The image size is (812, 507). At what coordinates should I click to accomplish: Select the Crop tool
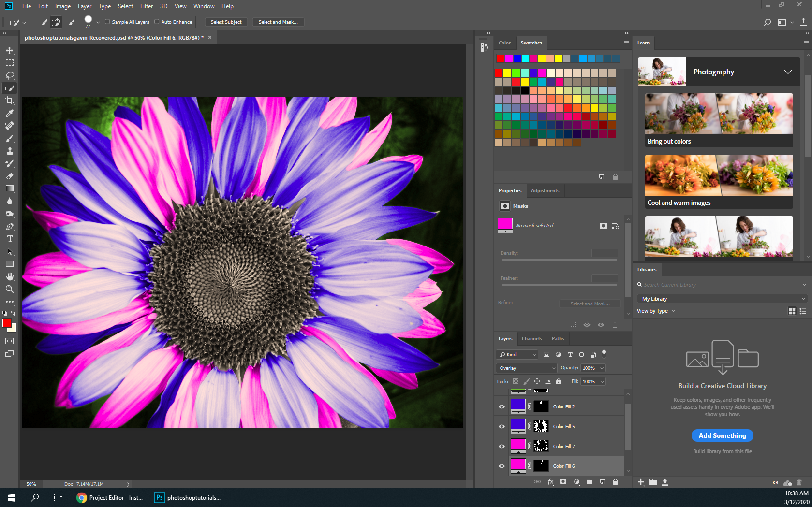click(10, 101)
